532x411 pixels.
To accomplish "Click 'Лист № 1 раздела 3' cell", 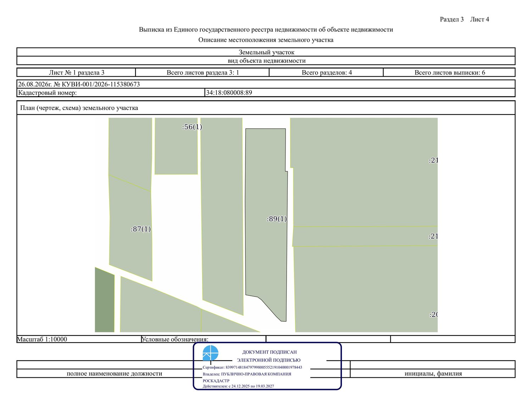I will (x=76, y=72).
